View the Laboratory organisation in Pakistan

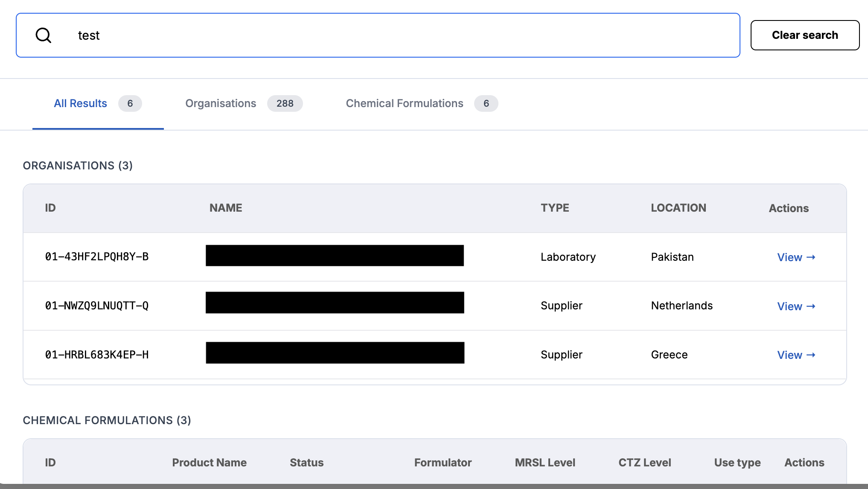(x=796, y=257)
